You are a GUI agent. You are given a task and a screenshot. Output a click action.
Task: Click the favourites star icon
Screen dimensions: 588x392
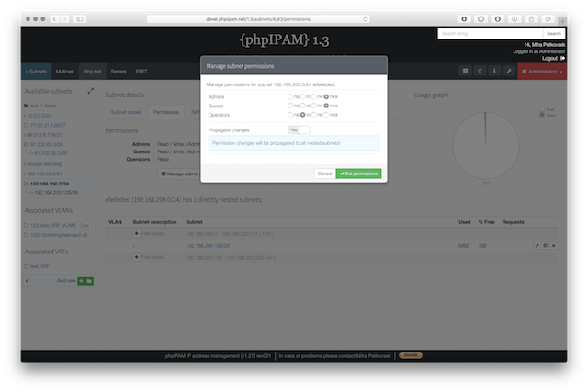click(481, 70)
